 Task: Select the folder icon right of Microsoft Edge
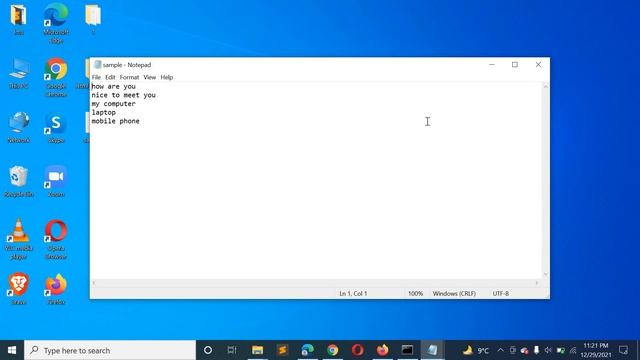click(93, 20)
